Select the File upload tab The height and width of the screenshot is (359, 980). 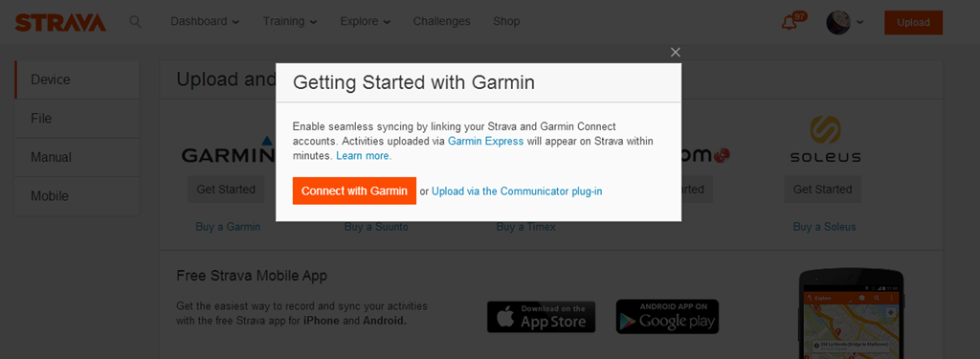click(78, 118)
